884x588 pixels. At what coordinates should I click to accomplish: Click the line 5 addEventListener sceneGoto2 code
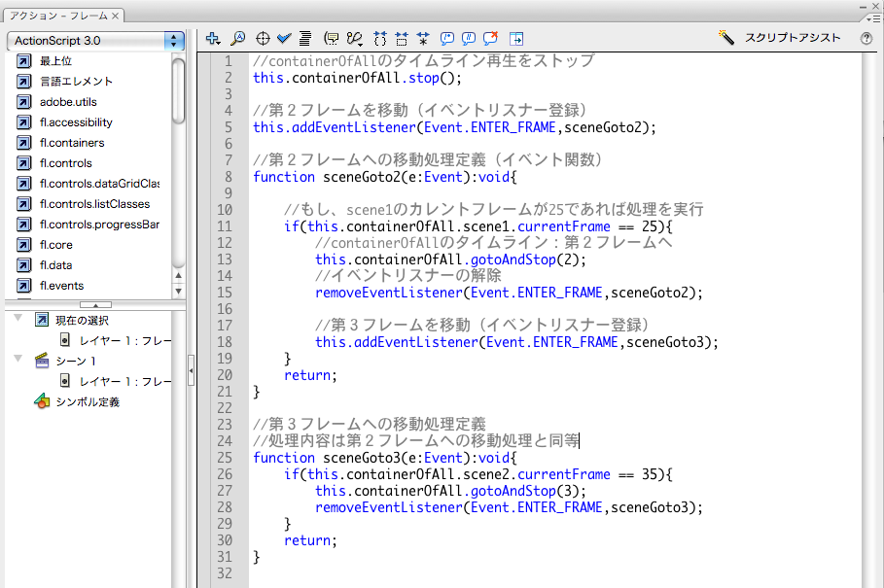[x=454, y=127]
